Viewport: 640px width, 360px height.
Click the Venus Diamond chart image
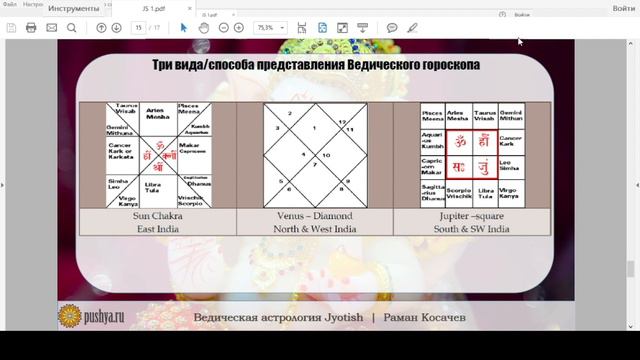point(316,155)
